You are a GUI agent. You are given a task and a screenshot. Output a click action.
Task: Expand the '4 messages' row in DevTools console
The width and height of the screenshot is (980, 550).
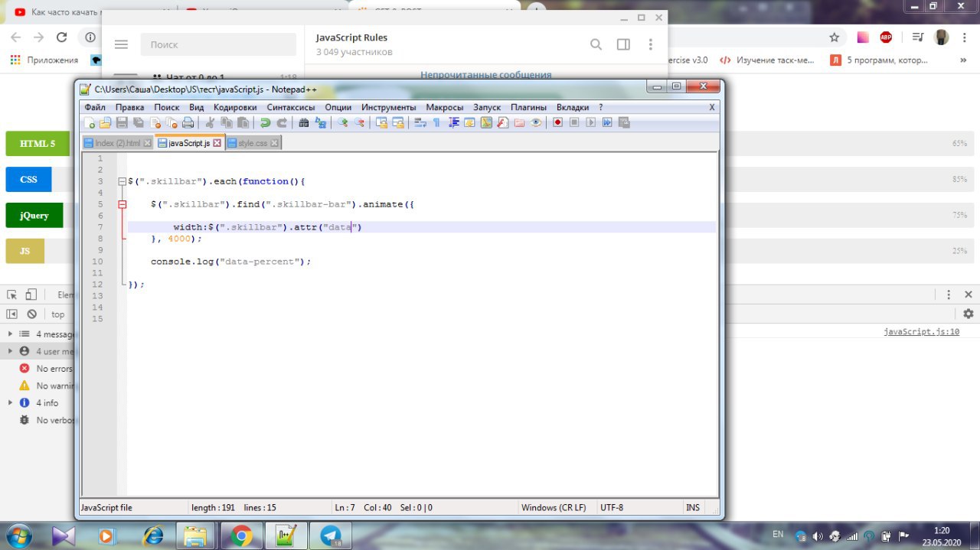[x=10, y=334]
